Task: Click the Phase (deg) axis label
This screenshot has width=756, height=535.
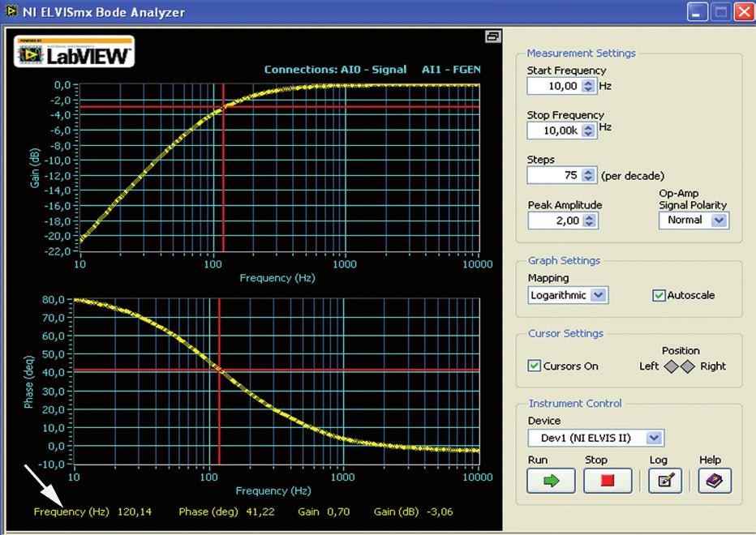Action: click(x=29, y=382)
